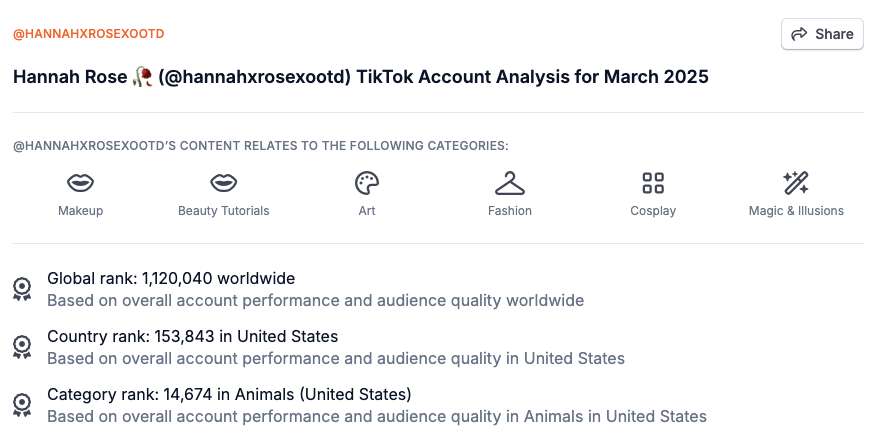Open the Art category label
Screen dimensions: 878x442
[367, 211]
